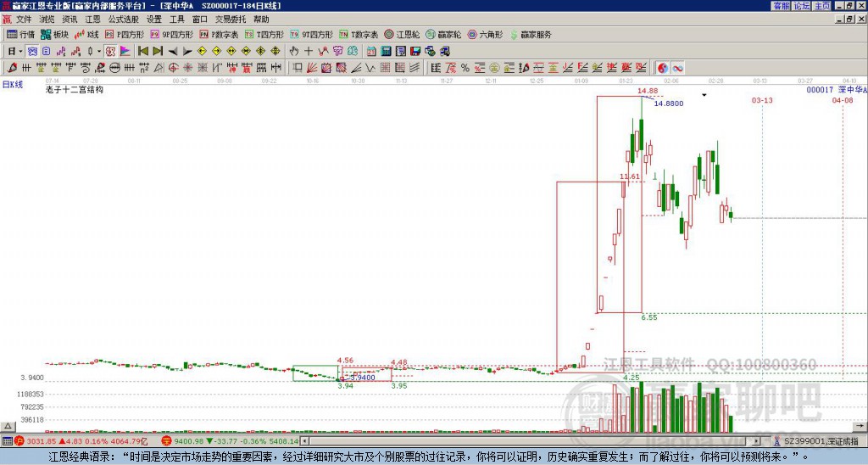The width and height of the screenshot is (868, 465).
Task: Open the 帮助 menu
Action: tap(261, 20)
